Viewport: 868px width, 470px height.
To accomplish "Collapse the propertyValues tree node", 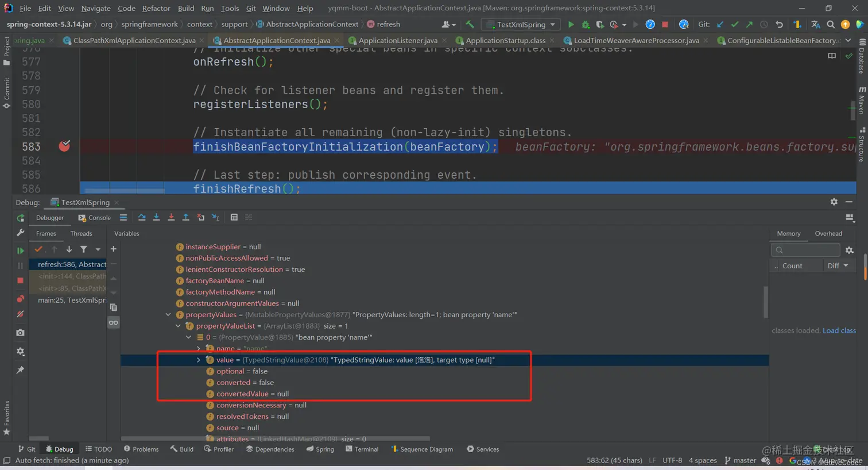I will (168, 315).
